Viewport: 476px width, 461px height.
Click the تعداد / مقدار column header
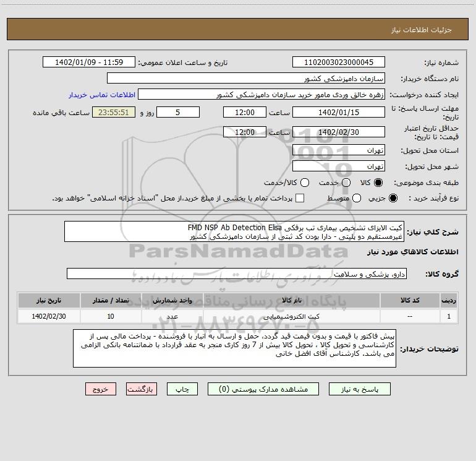tap(111, 300)
